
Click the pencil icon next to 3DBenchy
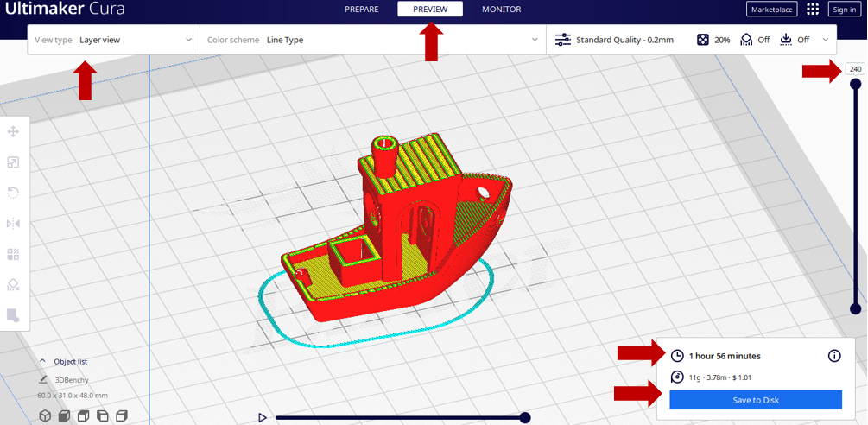[x=43, y=379]
